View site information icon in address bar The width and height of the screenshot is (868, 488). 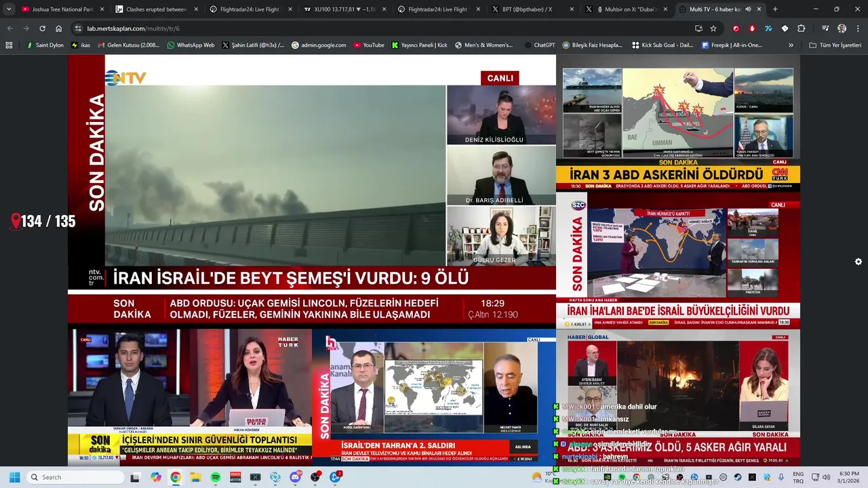click(x=78, y=28)
